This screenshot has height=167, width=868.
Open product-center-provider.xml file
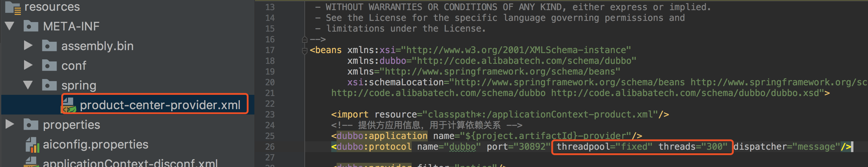click(160, 105)
